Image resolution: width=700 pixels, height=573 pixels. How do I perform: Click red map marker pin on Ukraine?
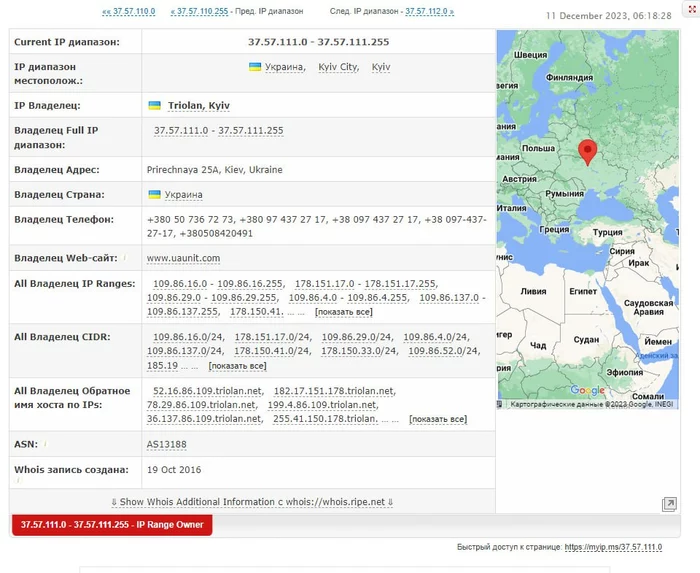click(588, 152)
